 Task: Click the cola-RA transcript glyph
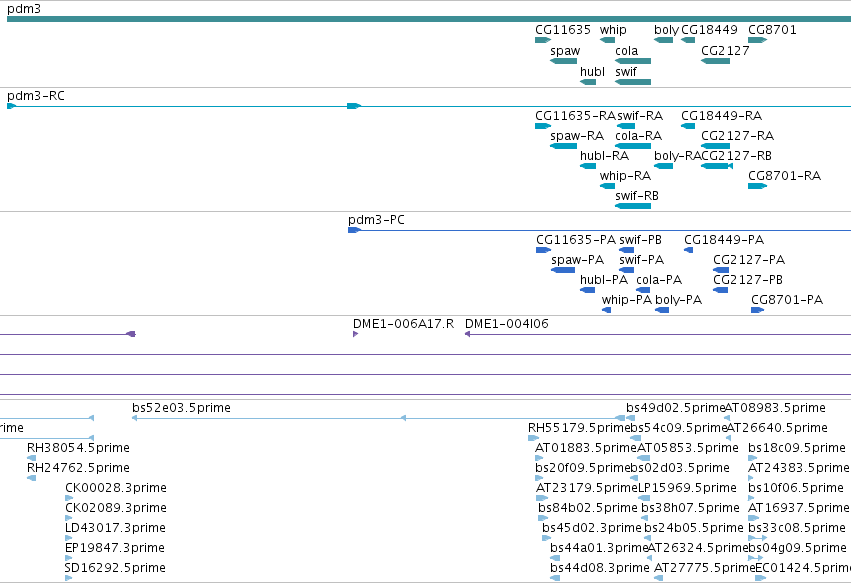pyautogui.click(x=633, y=146)
